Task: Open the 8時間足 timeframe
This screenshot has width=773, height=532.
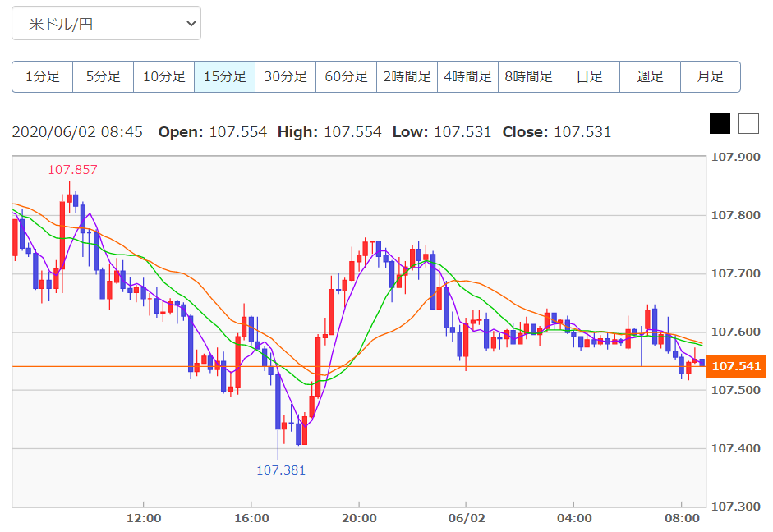Action: tap(528, 77)
